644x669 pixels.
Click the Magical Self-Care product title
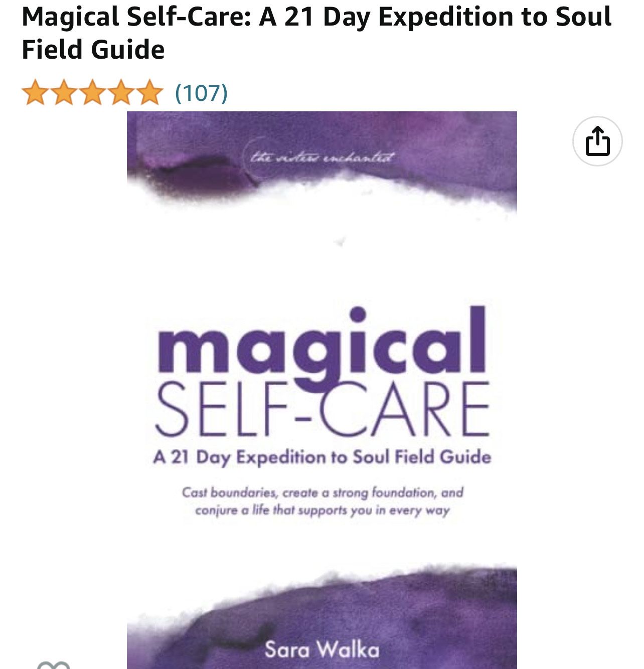tap(316, 33)
